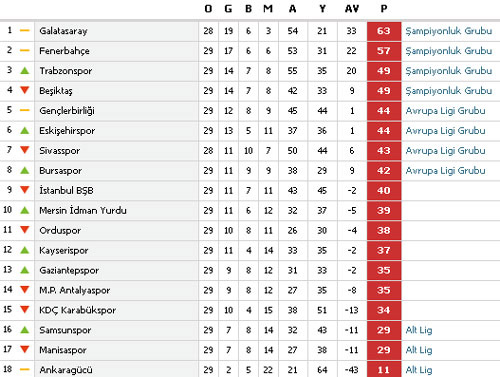Click the red down arrow beside Beşiktaş
The height and width of the screenshot is (377, 500).
[25, 90]
